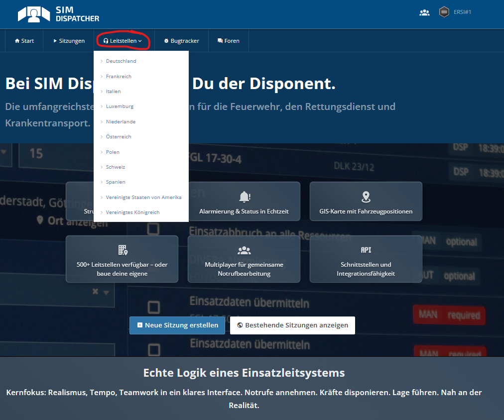Click Neue Sitzung erstellen button
The width and height of the screenshot is (504, 420).
click(x=177, y=325)
